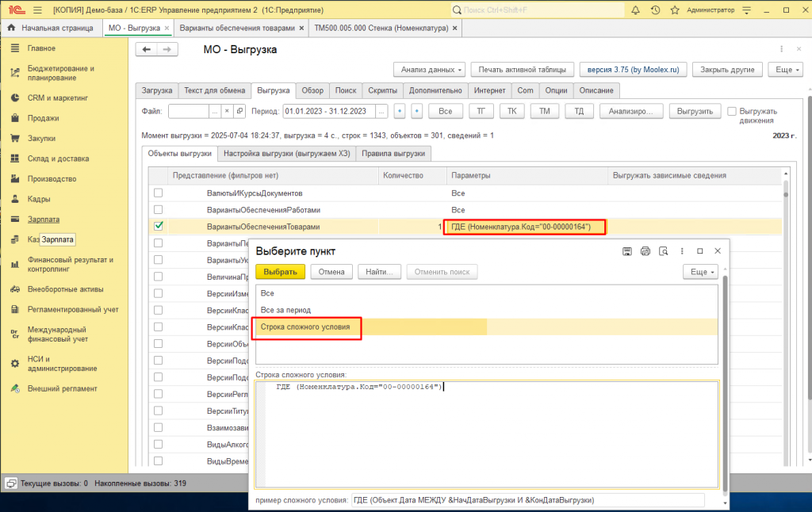
Task: Click the print icon in Выберите пункт dialog
Action: tap(645, 251)
